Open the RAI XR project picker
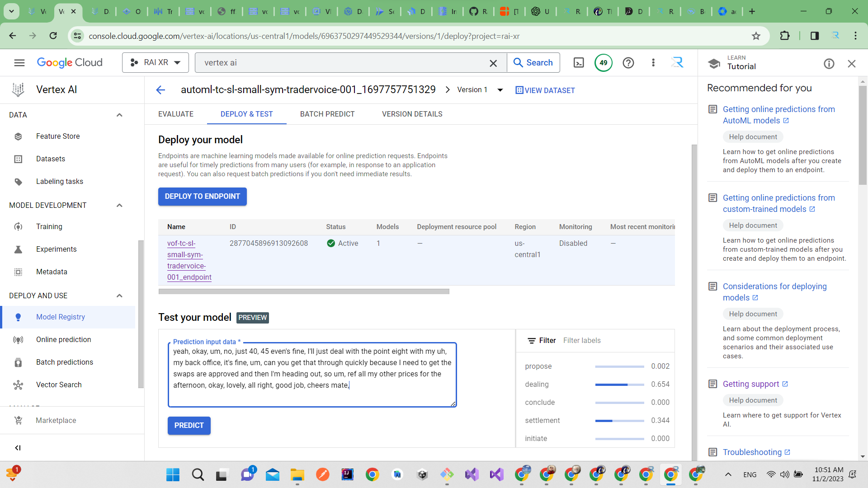The height and width of the screenshot is (488, 868). pos(155,62)
